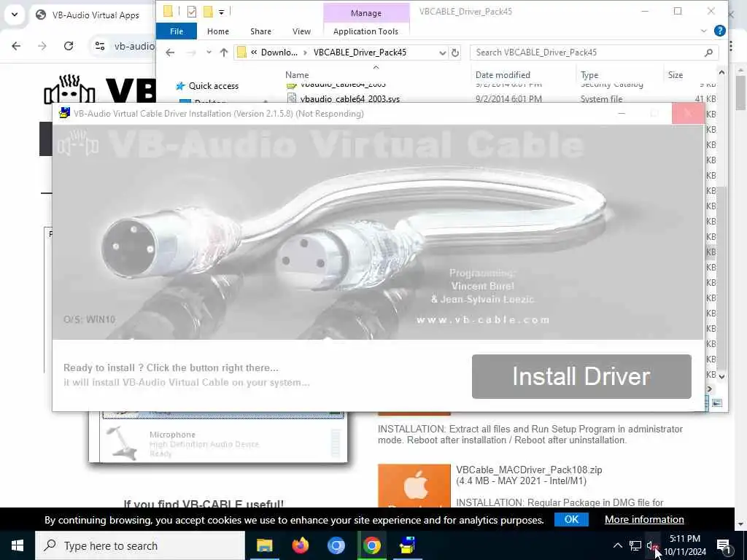Open Google Chrome from taskbar
This screenshot has height=560, width=747.
pos(371,545)
